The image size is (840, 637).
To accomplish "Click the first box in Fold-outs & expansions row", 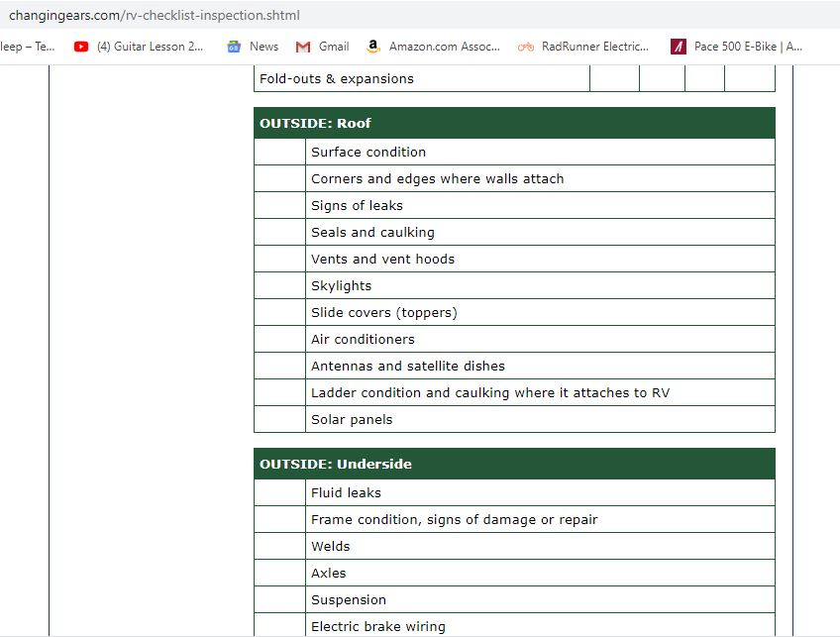I will 614,79.
